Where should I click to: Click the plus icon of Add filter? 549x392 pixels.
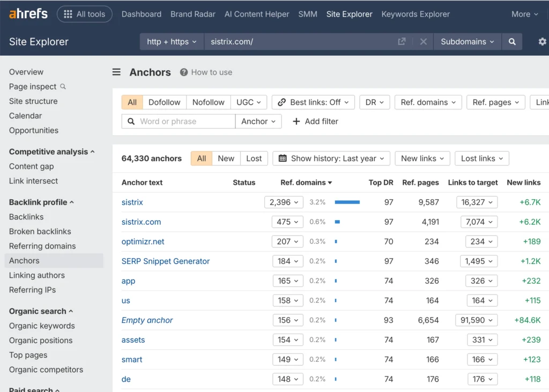coord(296,122)
